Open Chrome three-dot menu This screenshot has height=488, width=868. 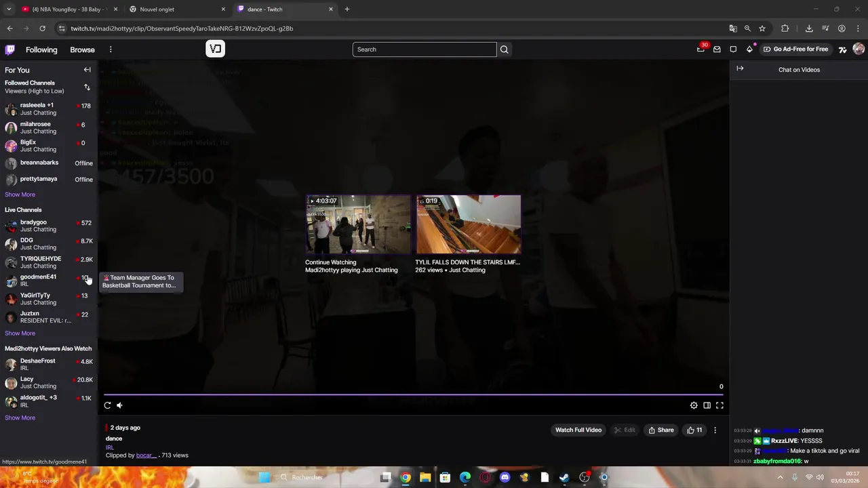pos(859,28)
